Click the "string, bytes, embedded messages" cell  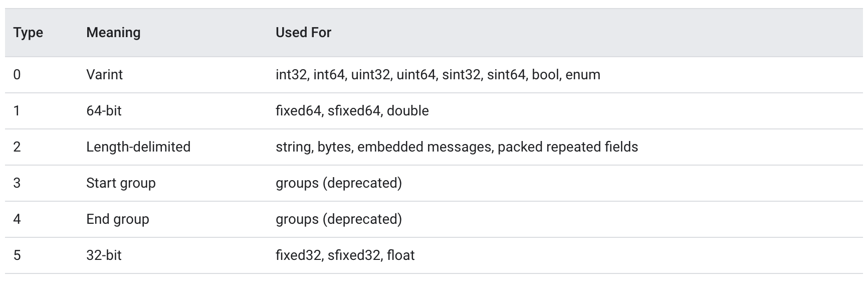(457, 147)
